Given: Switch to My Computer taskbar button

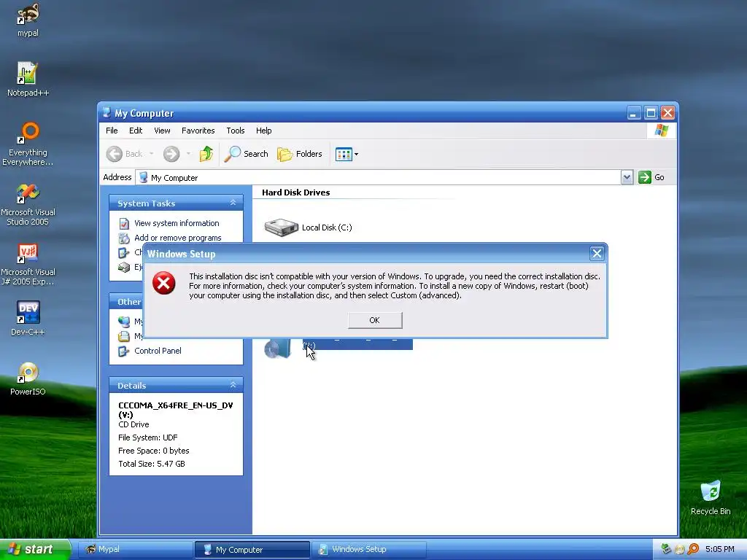Looking at the screenshot, I should click(252, 550).
